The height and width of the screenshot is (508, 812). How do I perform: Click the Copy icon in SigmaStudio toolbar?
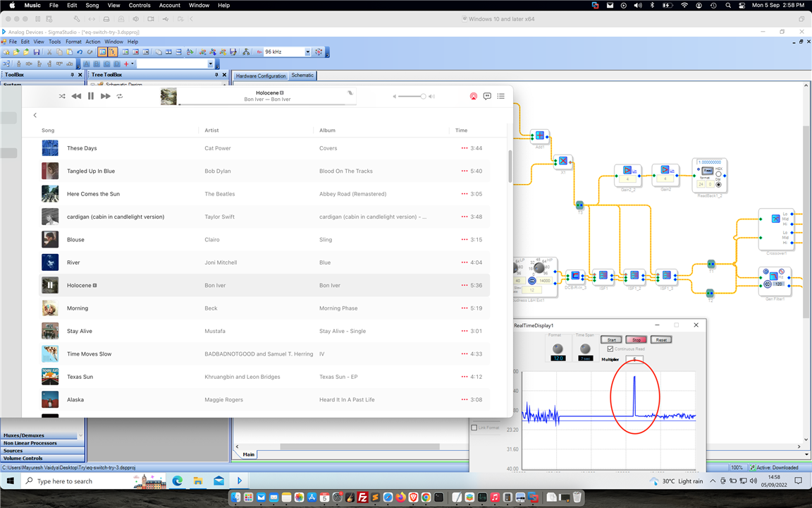pos(59,52)
